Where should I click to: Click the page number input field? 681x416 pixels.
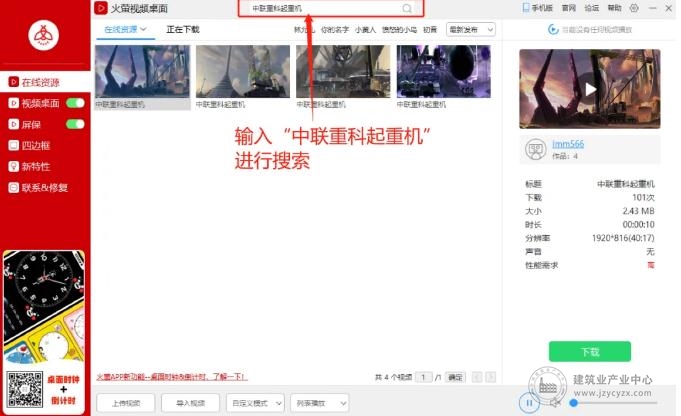[424, 377]
